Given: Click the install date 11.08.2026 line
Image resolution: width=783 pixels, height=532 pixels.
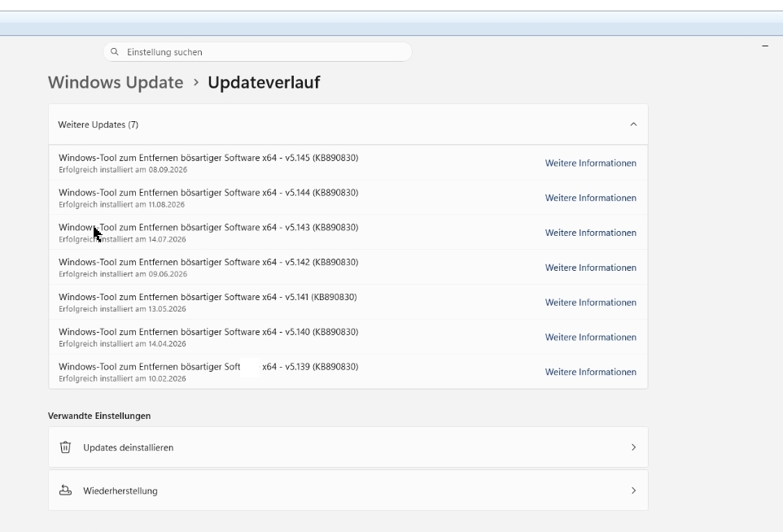Looking at the screenshot, I should click(x=121, y=205).
